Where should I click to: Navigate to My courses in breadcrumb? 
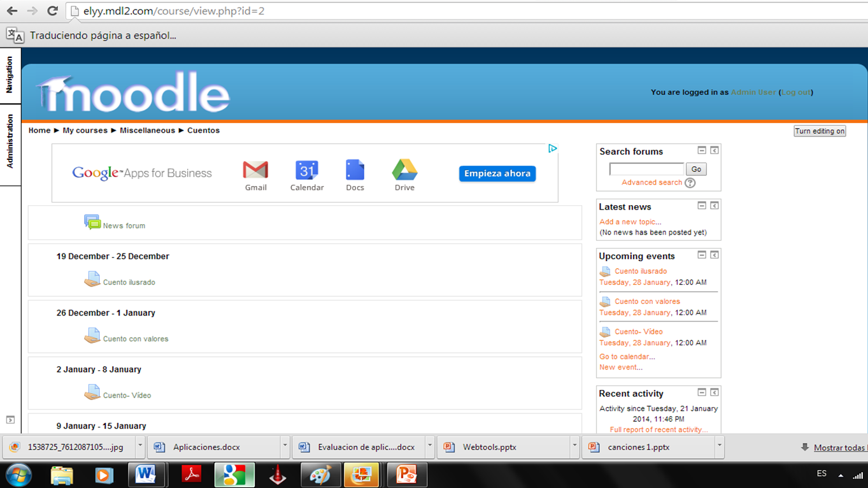point(85,131)
